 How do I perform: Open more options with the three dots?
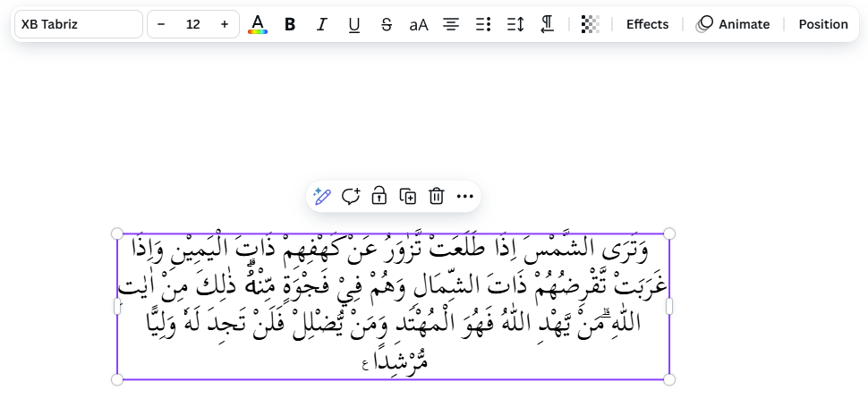(464, 196)
